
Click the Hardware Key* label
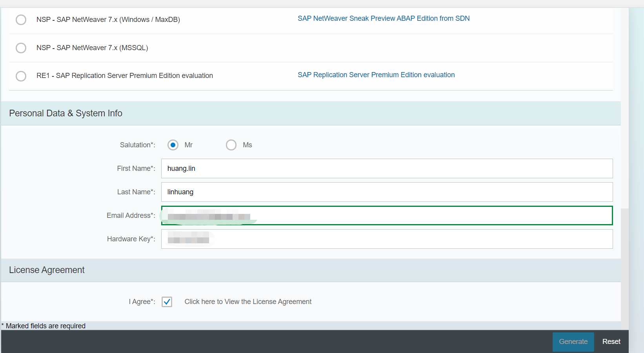click(x=131, y=239)
